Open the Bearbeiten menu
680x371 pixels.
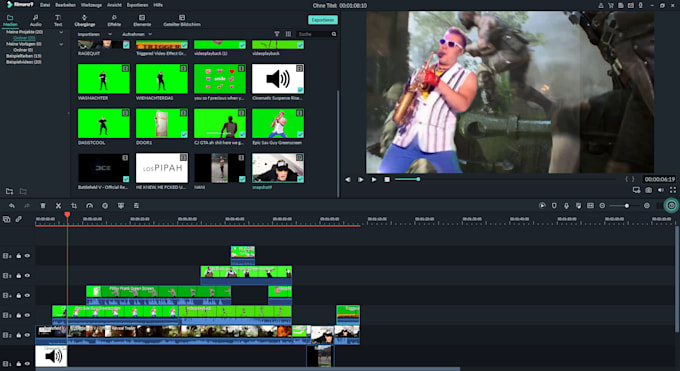[x=65, y=5]
